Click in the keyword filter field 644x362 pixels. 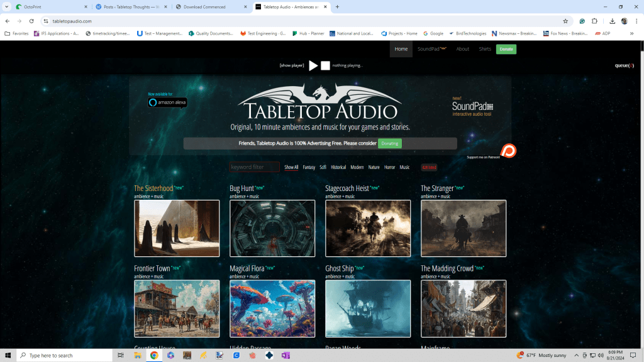click(255, 167)
